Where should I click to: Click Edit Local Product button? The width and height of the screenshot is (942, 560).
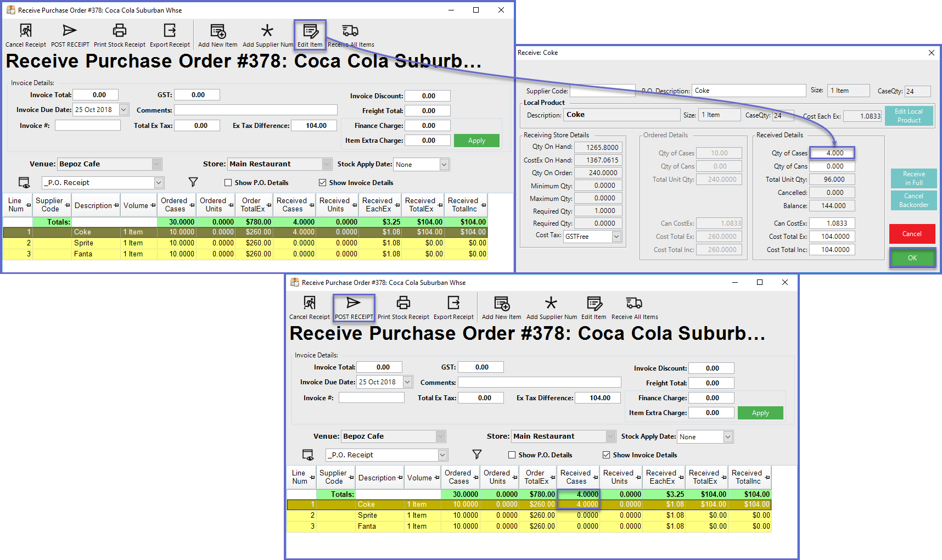point(909,116)
